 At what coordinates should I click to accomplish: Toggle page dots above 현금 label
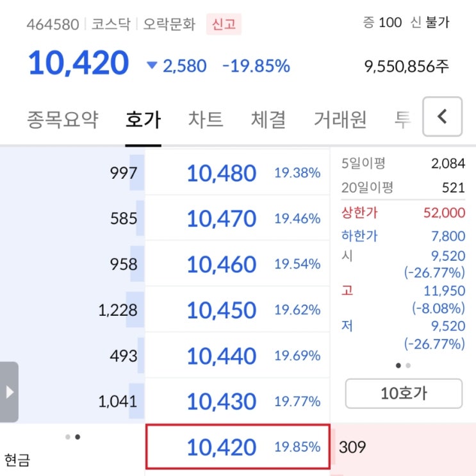(x=72, y=437)
